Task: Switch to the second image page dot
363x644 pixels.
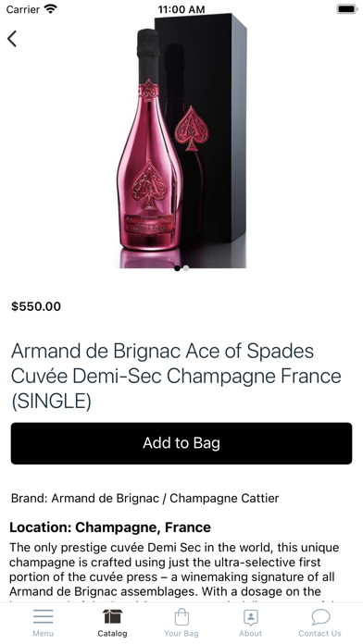Action: pyautogui.click(x=186, y=268)
